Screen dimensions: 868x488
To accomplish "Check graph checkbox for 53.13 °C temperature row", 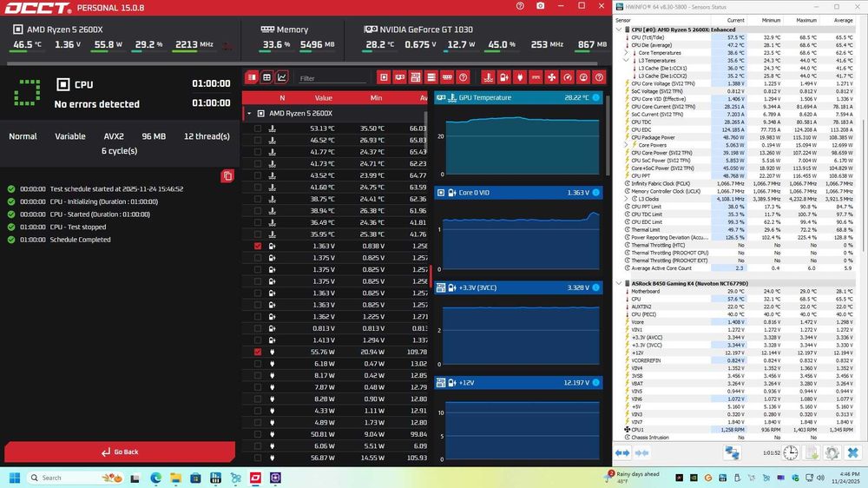I will pos(258,128).
